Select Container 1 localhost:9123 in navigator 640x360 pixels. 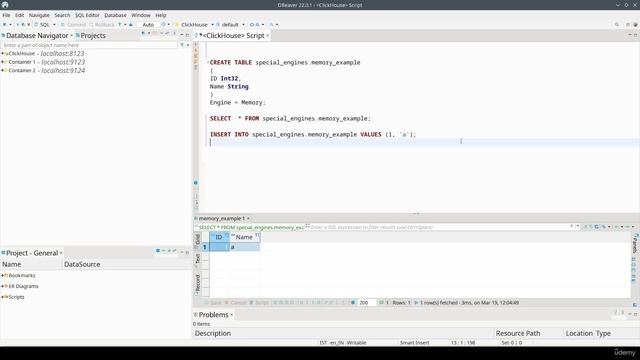pos(47,62)
